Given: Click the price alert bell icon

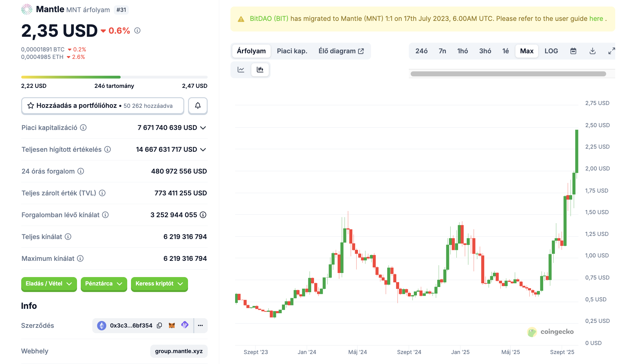Looking at the screenshot, I should 198,106.
